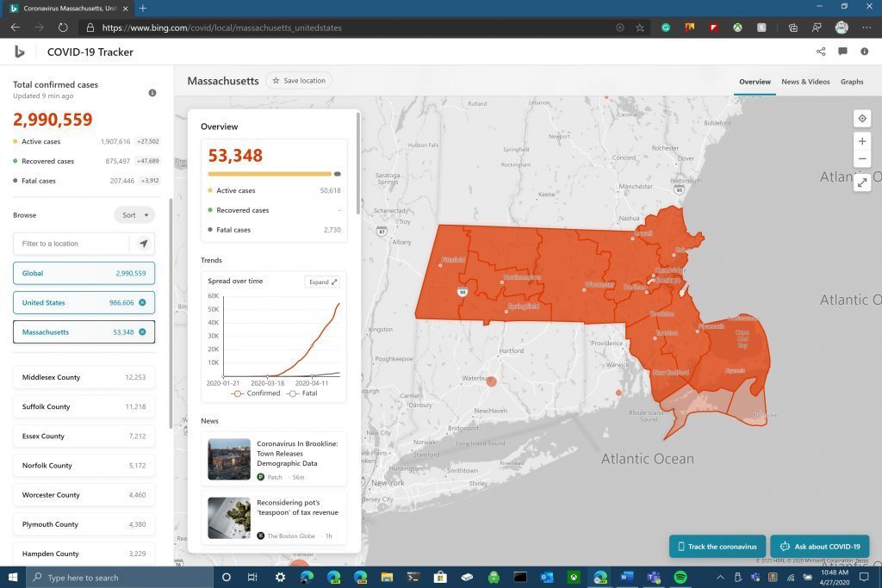Screen dimensions: 882x588
Task: Click the share icon in tracker header
Action: 821,52
